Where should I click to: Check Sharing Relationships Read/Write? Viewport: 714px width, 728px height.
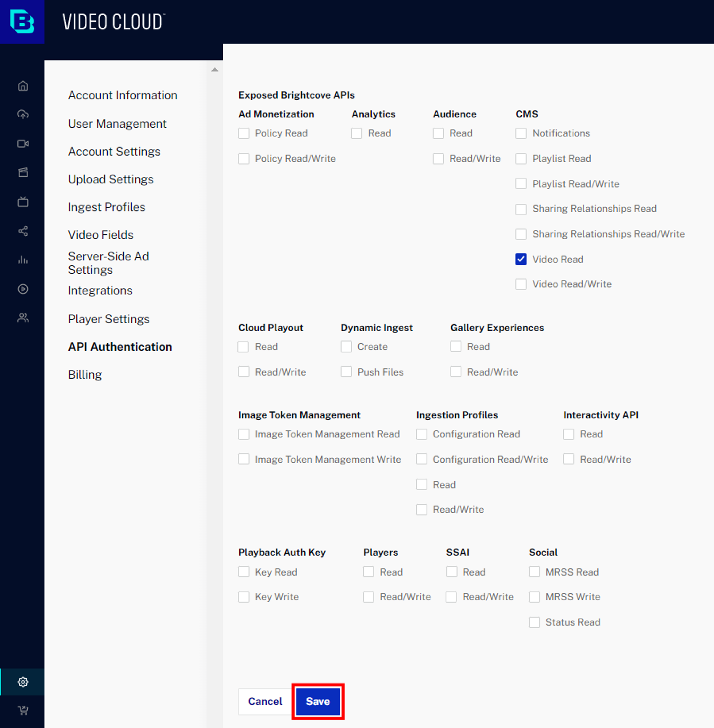[x=521, y=234]
